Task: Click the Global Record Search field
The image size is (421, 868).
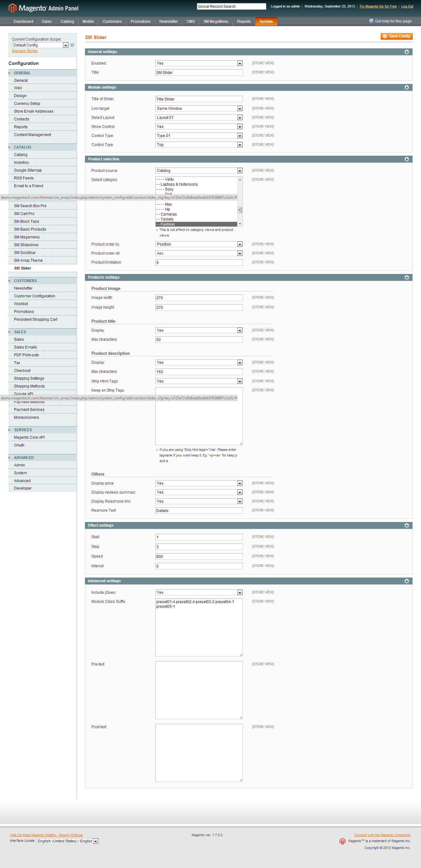Action: point(231,7)
